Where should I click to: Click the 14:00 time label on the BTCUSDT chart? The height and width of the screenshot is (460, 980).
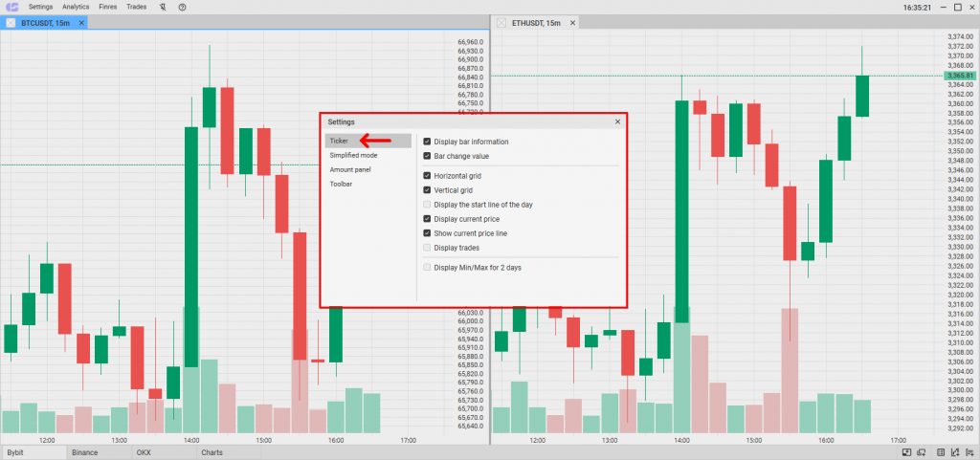pos(191,440)
